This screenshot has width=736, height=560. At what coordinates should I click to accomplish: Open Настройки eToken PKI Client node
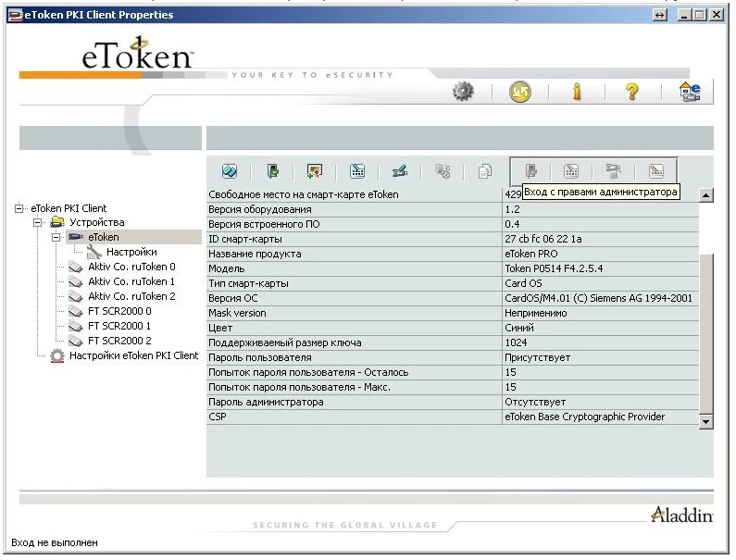coord(133,355)
